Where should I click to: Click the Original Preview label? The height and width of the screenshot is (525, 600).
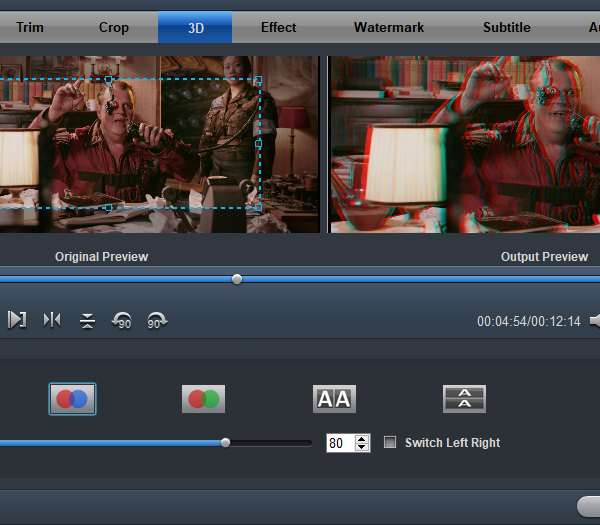coord(101,256)
